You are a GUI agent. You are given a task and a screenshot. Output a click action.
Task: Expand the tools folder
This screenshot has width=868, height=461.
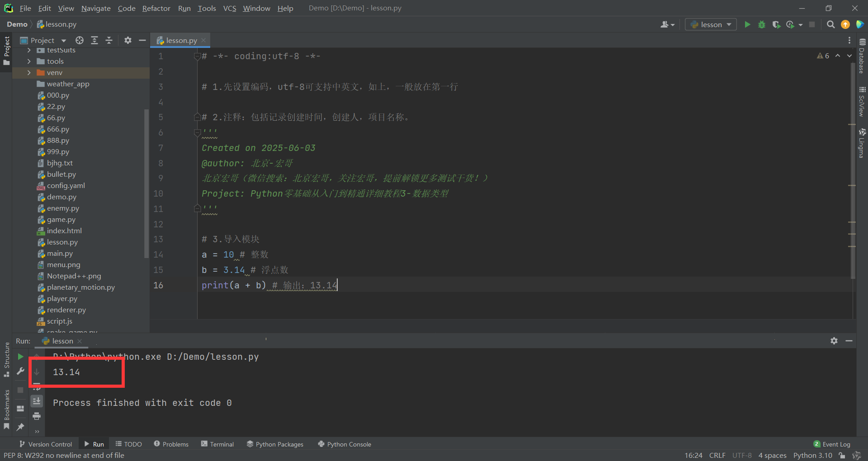[29, 61]
